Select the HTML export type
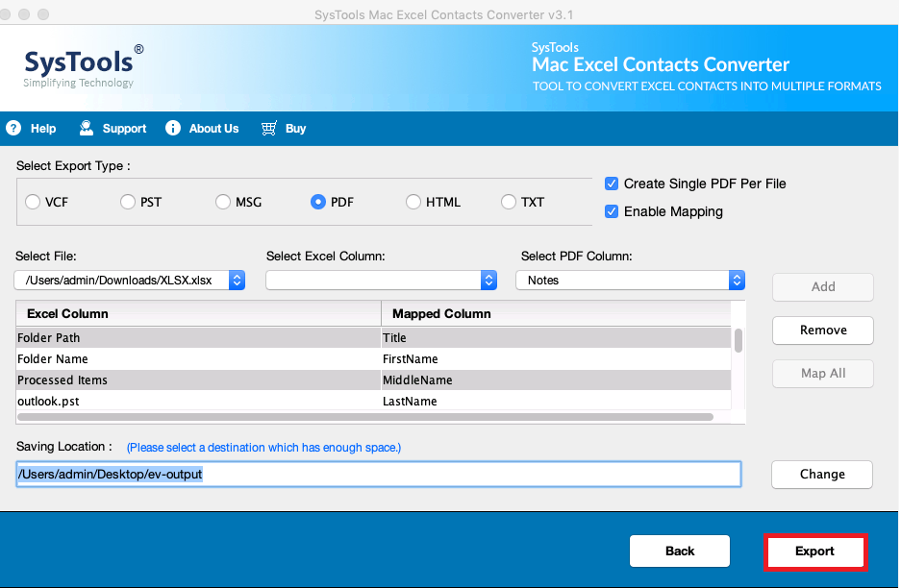 [413, 202]
